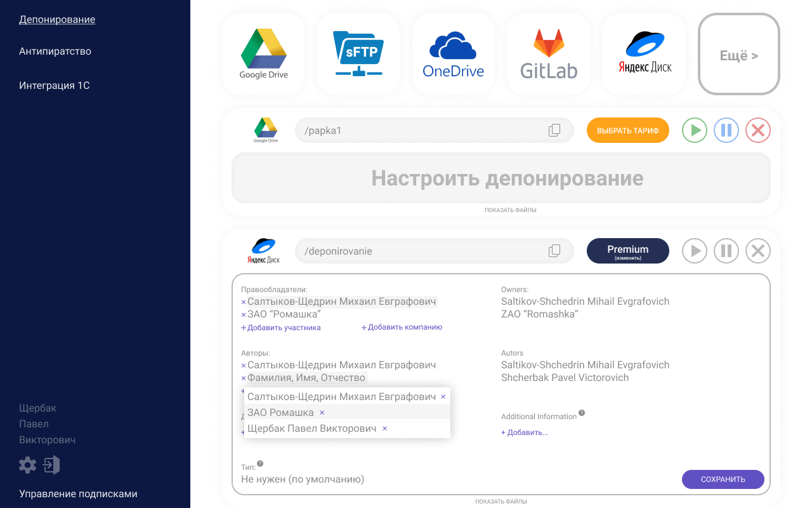Screen dimensions: 812x508
Task: Pause deposit for the /papka1 row
Action: tap(726, 130)
